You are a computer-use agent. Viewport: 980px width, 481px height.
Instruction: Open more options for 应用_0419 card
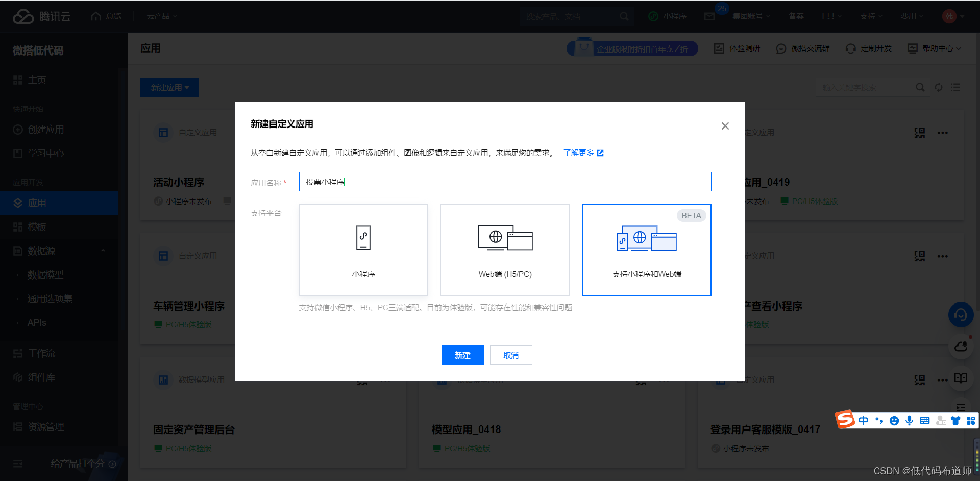point(942,133)
